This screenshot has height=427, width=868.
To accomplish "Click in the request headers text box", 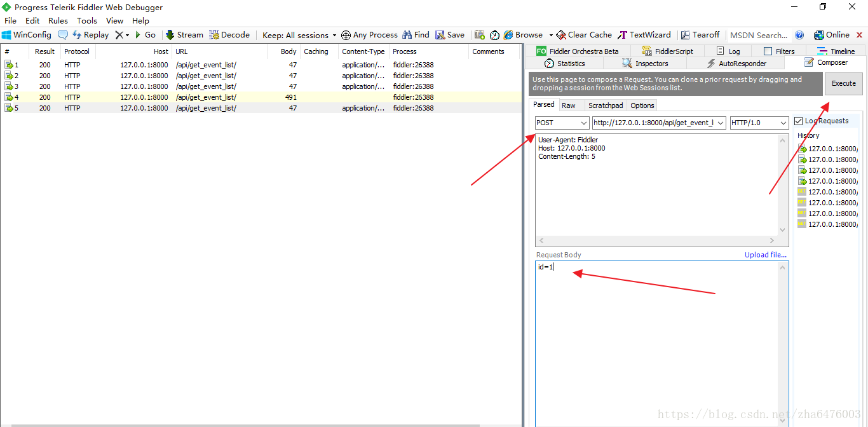I will coord(656,186).
